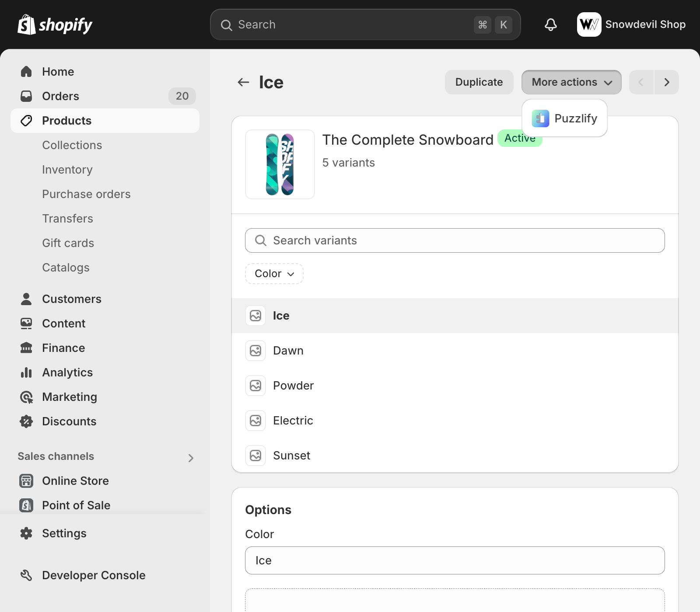The height and width of the screenshot is (612, 700).
Task: Expand the Sales channels section
Action: [x=191, y=458]
